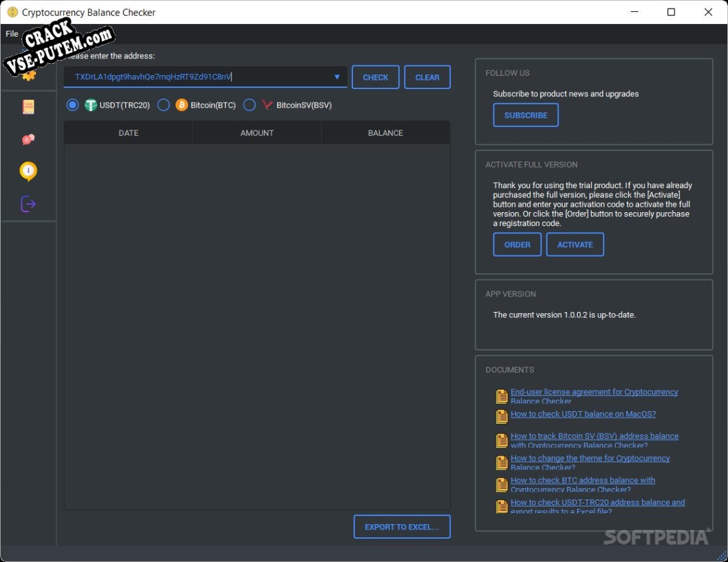Click the End-user license document icon
This screenshot has height=562, width=728.
point(501,396)
